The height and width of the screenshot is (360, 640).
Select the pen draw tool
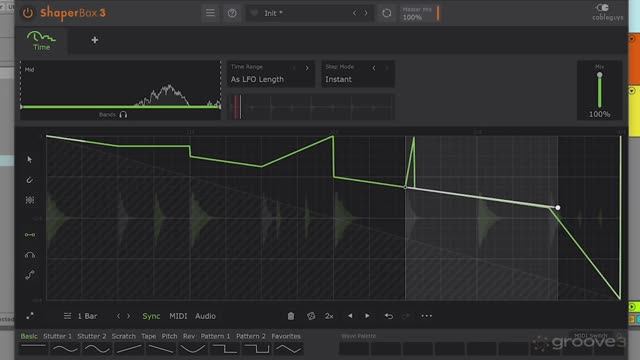29,180
